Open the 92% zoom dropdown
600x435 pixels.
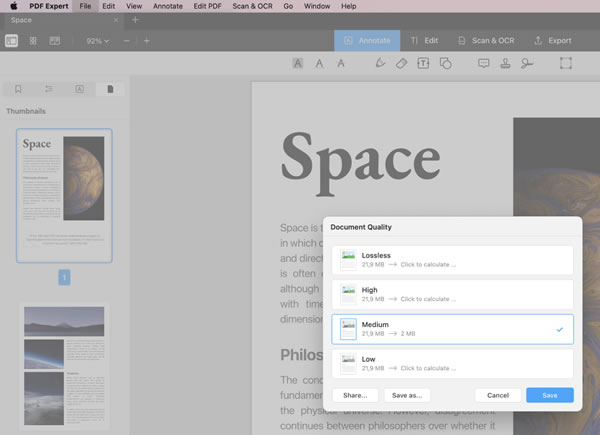coord(98,41)
